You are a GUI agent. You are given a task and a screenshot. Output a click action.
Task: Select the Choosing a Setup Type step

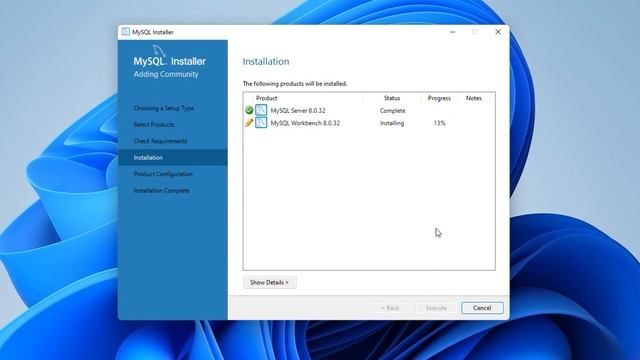[164, 108]
